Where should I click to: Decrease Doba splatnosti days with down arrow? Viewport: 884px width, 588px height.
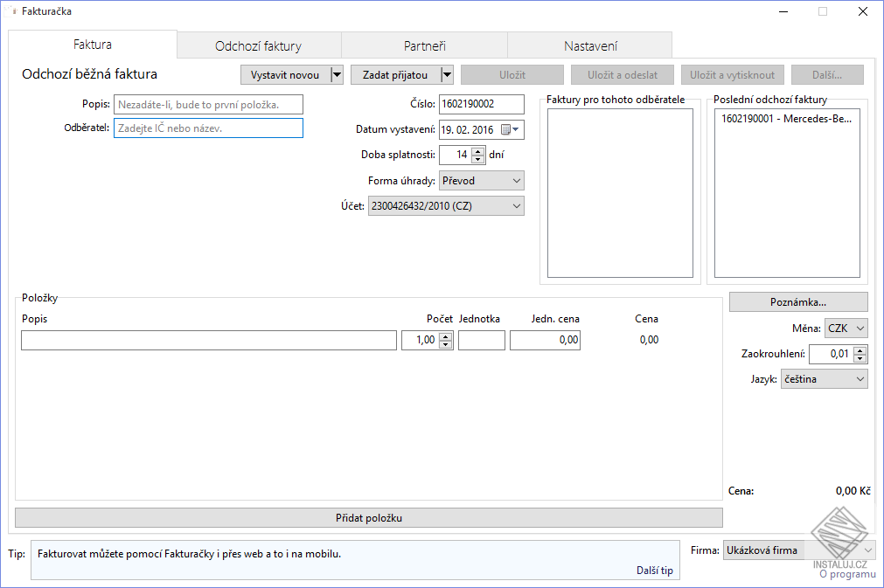[x=478, y=159]
